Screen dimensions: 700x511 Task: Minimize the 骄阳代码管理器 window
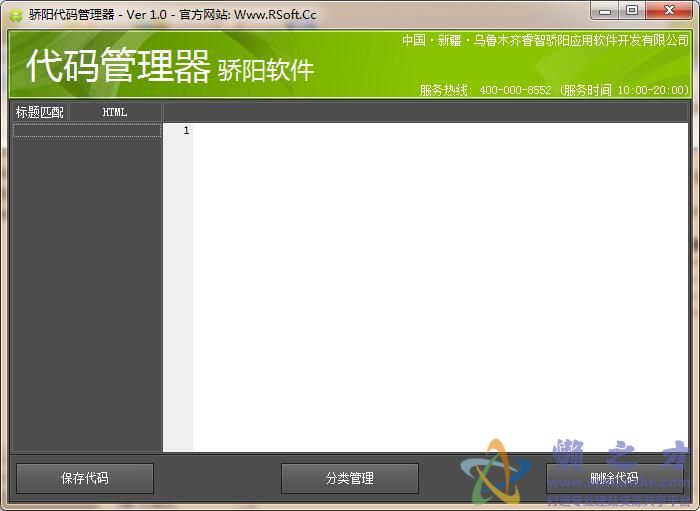click(x=605, y=11)
